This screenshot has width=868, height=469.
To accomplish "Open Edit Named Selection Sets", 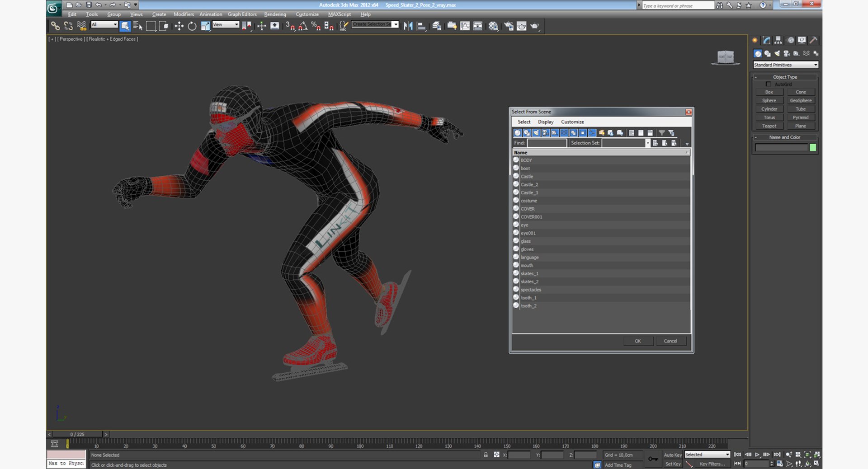I will point(344,26).
